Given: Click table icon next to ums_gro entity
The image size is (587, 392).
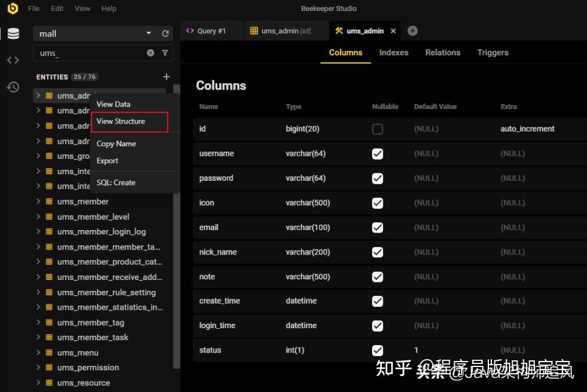Looking at the screenshot, I should [x=49, y=156].
